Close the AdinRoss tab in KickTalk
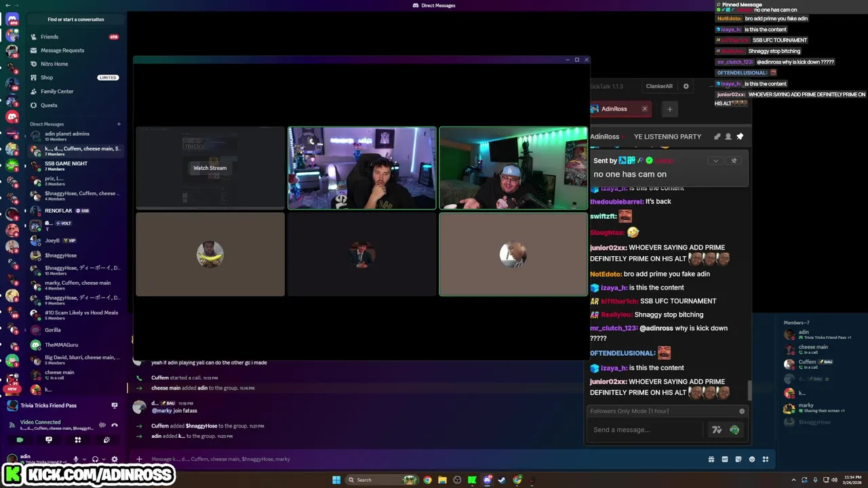The image size is (868, 488). point(644,108)
